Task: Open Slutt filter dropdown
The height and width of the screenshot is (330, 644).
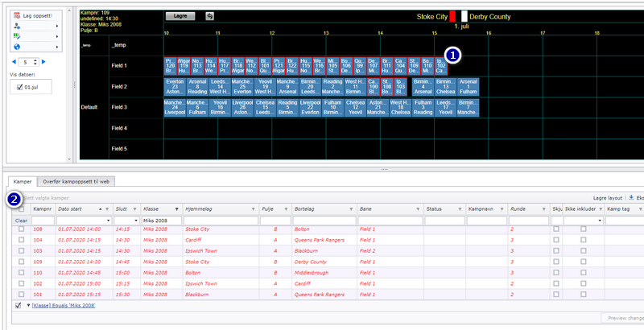Action: click(x=136, y=221)
